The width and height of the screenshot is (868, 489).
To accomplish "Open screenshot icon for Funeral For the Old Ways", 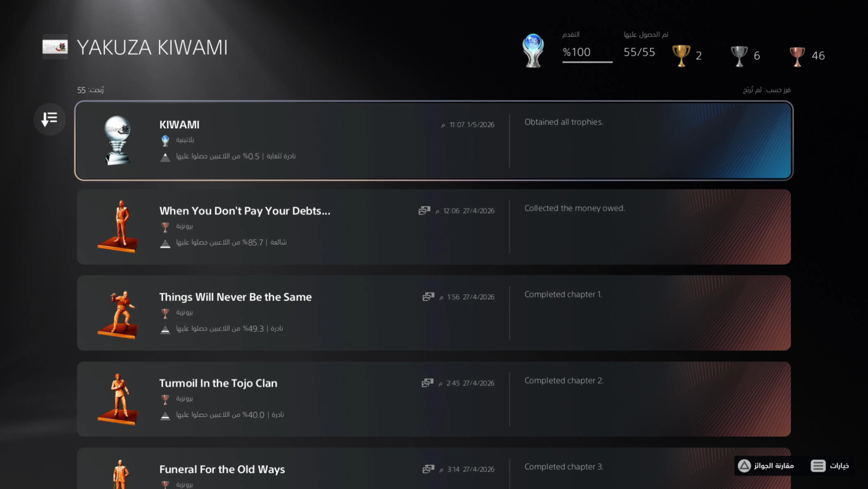I will click(x=428, y=469).
